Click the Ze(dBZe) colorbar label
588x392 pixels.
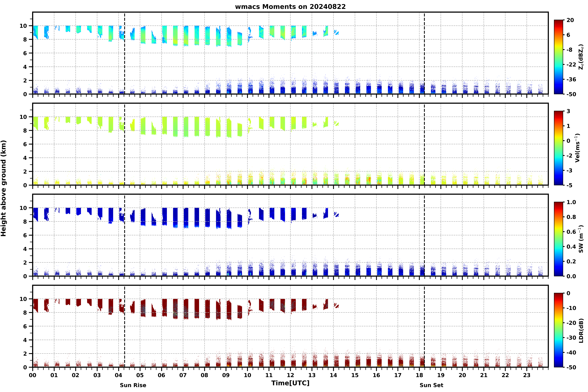pyautogui.click(x=581, y=57)
